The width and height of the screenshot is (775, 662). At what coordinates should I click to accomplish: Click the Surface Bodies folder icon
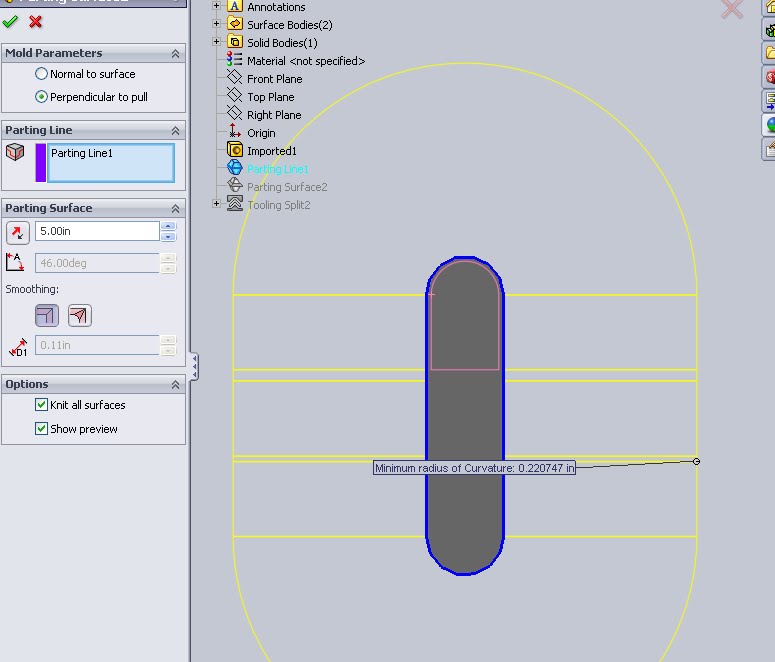coord(235,23)
